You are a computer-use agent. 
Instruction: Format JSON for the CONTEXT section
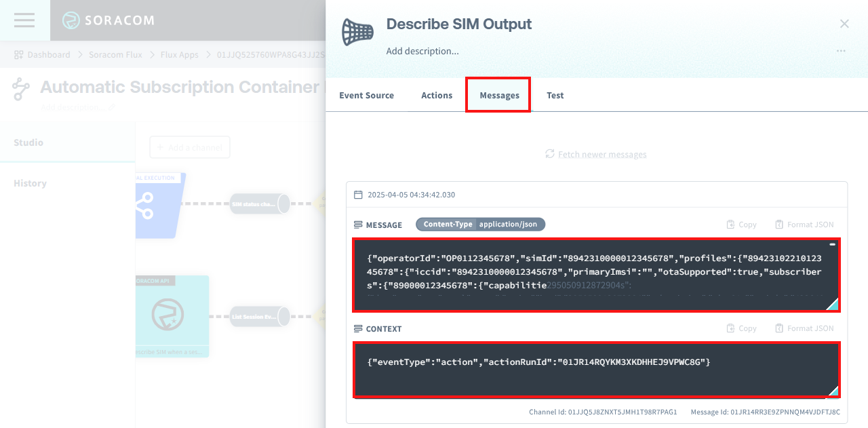coord(804,328)
